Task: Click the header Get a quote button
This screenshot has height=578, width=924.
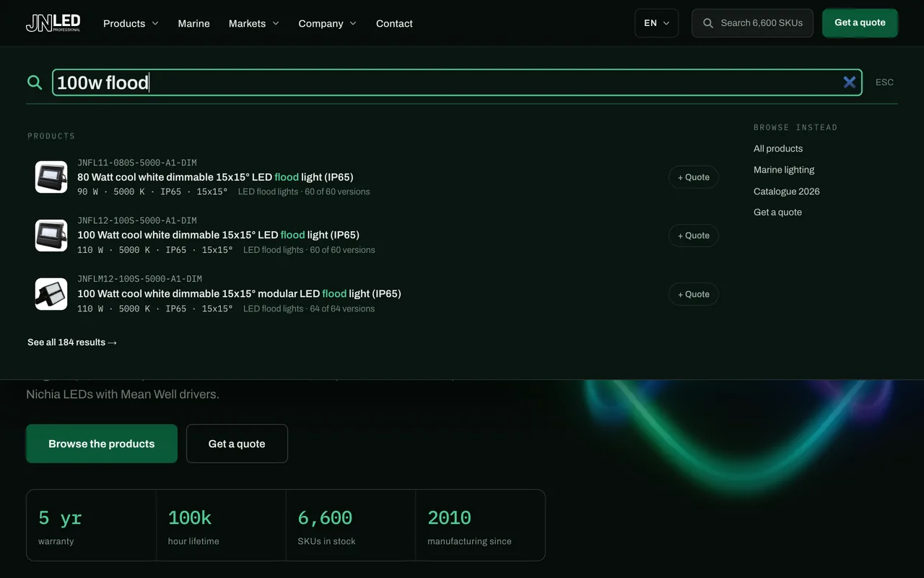Action: coord(860,22)
